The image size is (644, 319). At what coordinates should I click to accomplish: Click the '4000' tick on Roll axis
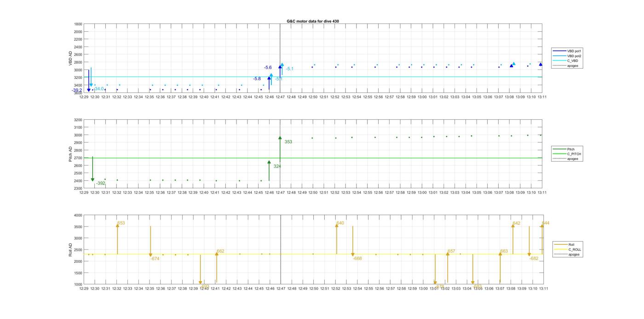(78, 215)
